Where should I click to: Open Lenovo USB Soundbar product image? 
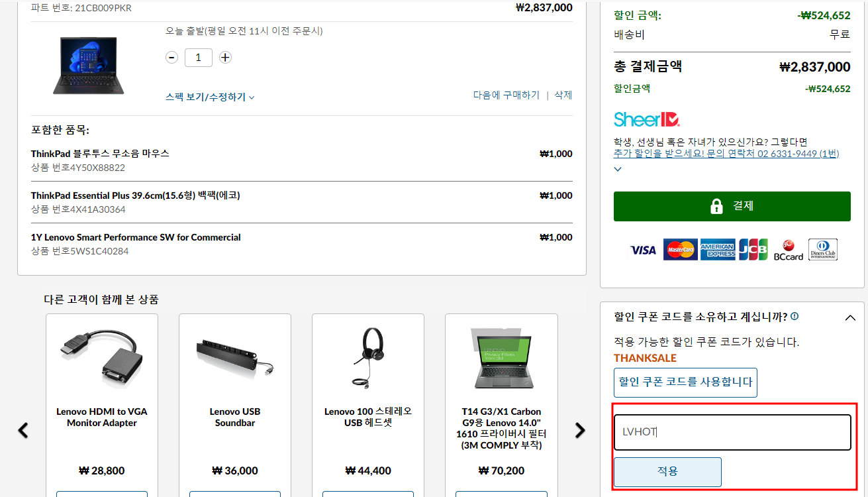(235, 358)
